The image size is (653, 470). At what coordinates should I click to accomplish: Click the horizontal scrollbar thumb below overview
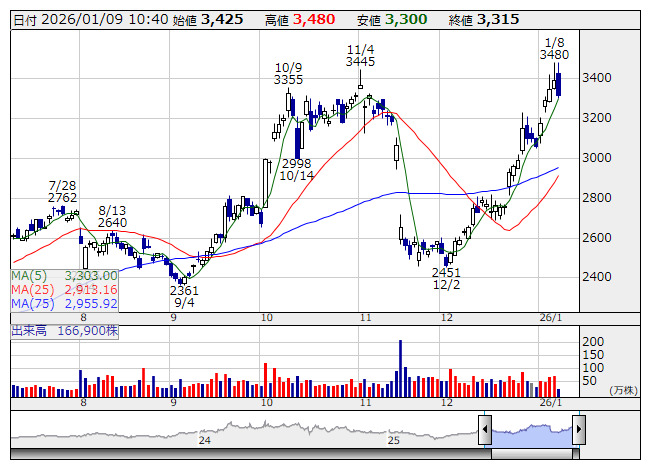click(x=532, y=454)
